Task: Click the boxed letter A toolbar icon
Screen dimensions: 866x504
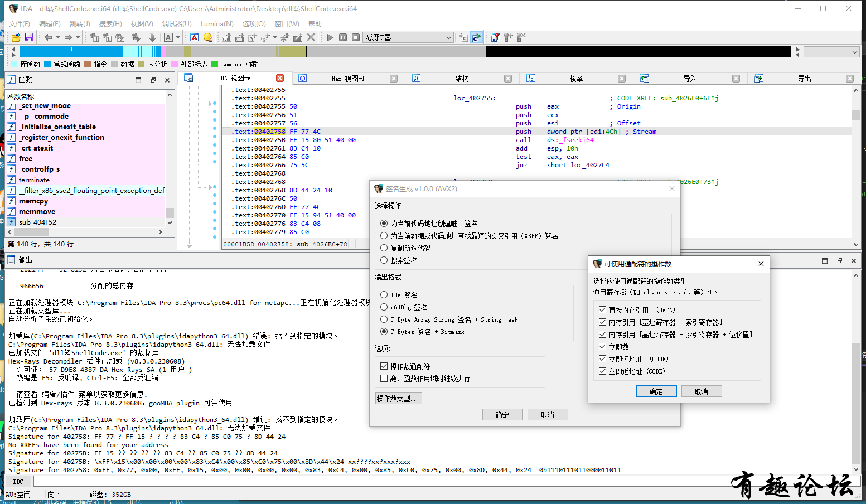Action: point(168,37)
